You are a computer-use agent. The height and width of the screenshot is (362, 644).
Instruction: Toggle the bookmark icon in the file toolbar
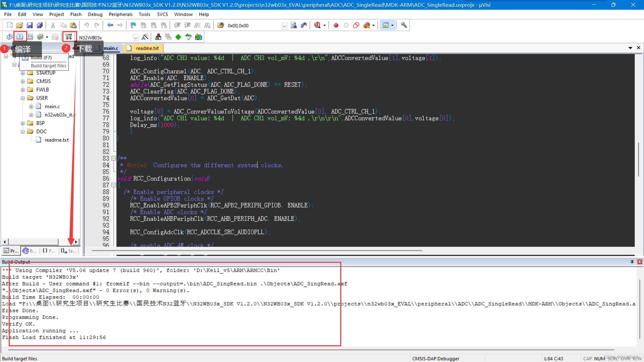[133, 25]
